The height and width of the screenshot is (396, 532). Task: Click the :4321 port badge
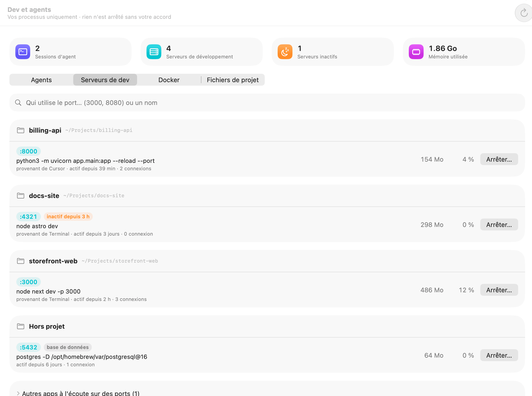(28, 217)
